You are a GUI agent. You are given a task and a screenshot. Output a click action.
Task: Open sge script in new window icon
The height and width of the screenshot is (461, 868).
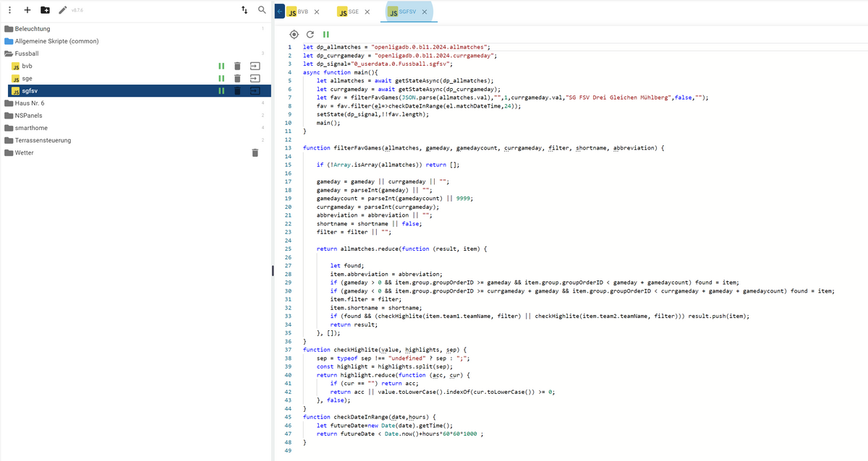coord(255,79)
